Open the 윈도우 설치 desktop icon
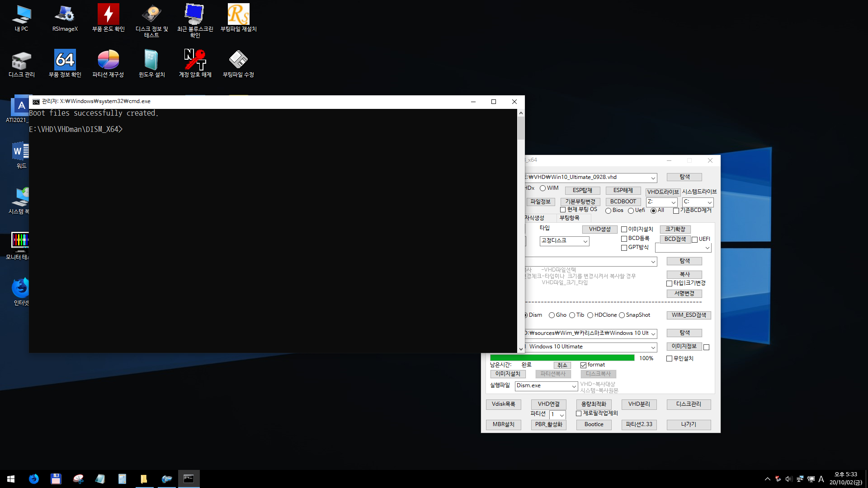Screen dimensions: 868x488 [x=151, y=64]
